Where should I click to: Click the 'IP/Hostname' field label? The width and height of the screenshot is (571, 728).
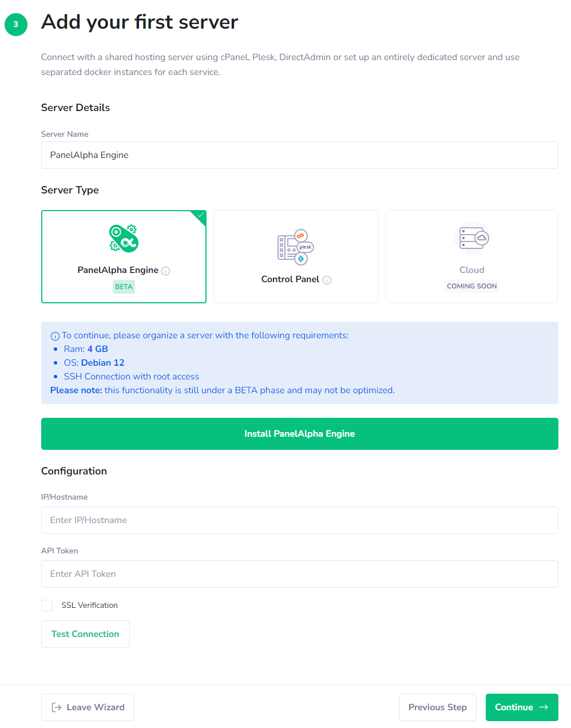click(x=65, y=497)
